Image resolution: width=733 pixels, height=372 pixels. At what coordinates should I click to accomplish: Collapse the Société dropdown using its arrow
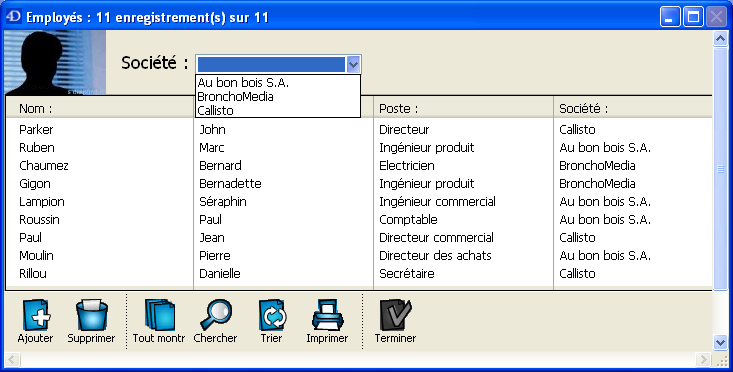click(353, 64)
